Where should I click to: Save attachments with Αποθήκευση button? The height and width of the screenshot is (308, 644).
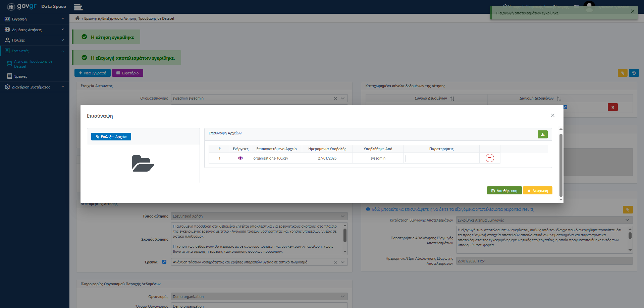pyautogui.click(x=504, y=191)
